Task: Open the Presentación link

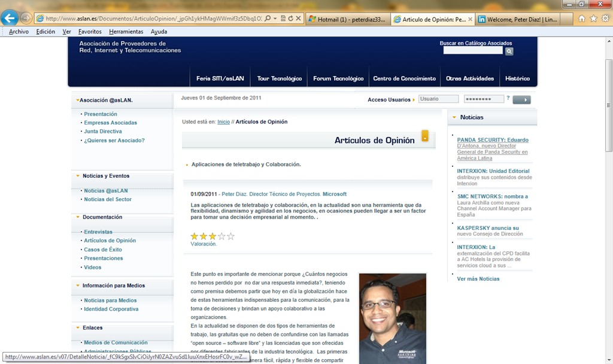Action: click(101, 114)
